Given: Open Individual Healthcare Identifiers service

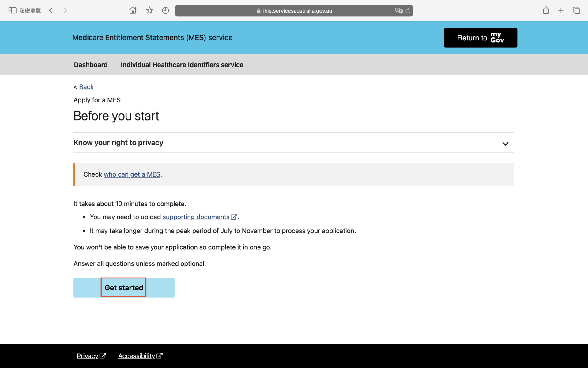Looking at the screenshot, I should (x=182, y=65).
